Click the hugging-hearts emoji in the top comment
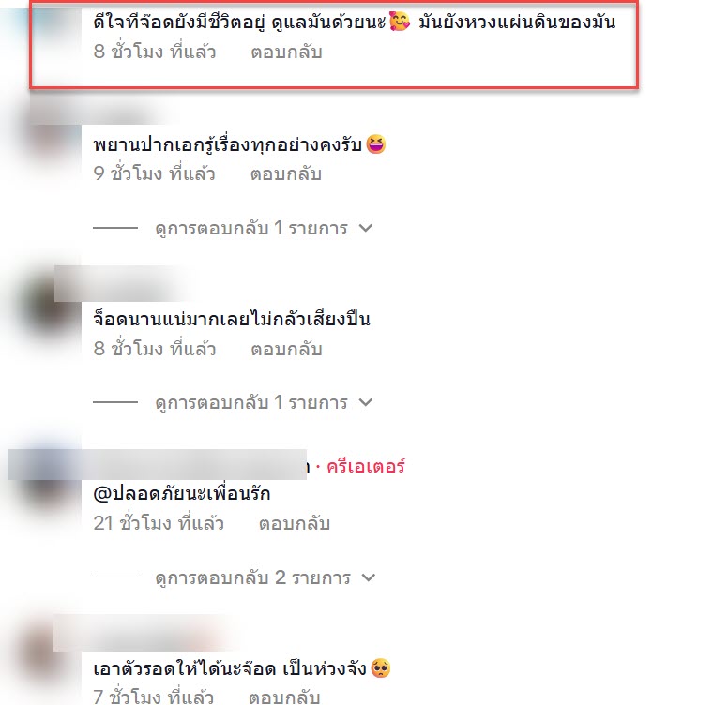 (400, 22)
